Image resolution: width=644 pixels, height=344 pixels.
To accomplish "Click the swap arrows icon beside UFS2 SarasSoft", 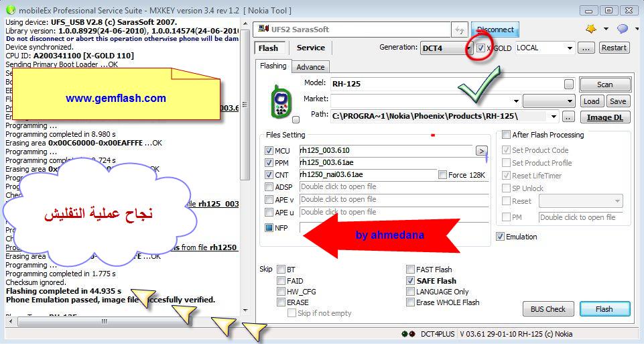I will 460,30.
